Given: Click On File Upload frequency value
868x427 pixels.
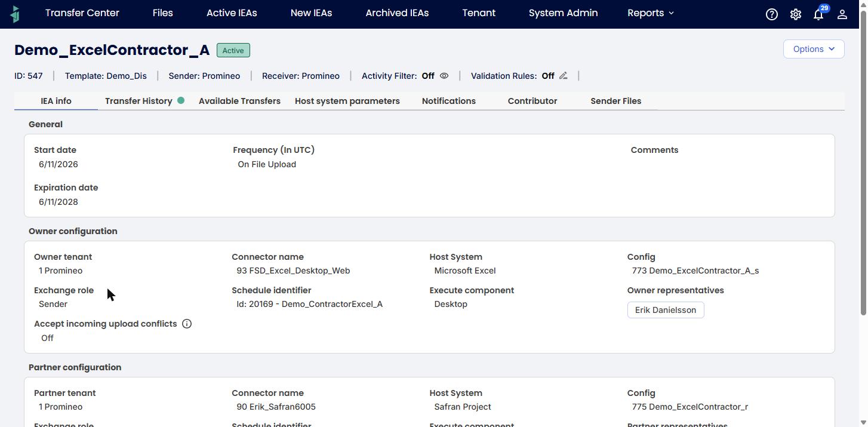Looking at the screenshot, I should [x=267, y=164].
